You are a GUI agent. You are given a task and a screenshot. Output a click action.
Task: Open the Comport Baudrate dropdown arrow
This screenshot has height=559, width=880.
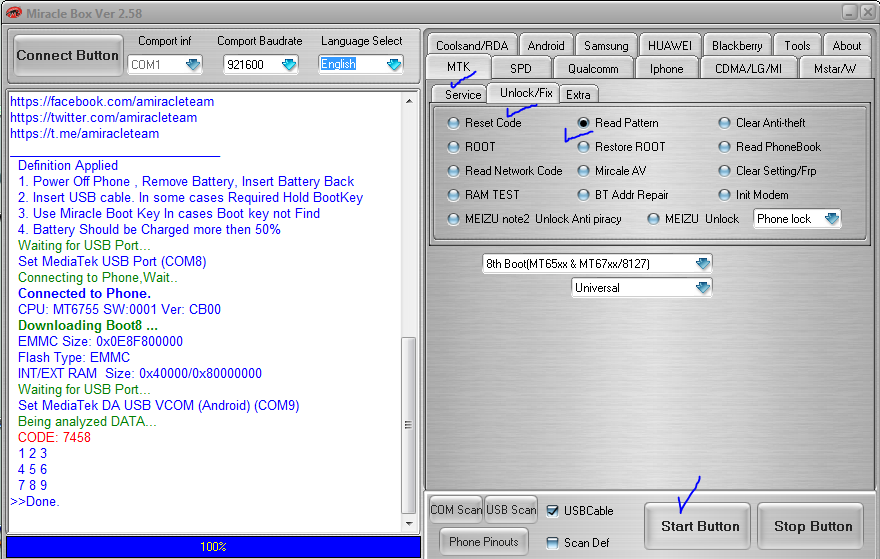point(289,65)
